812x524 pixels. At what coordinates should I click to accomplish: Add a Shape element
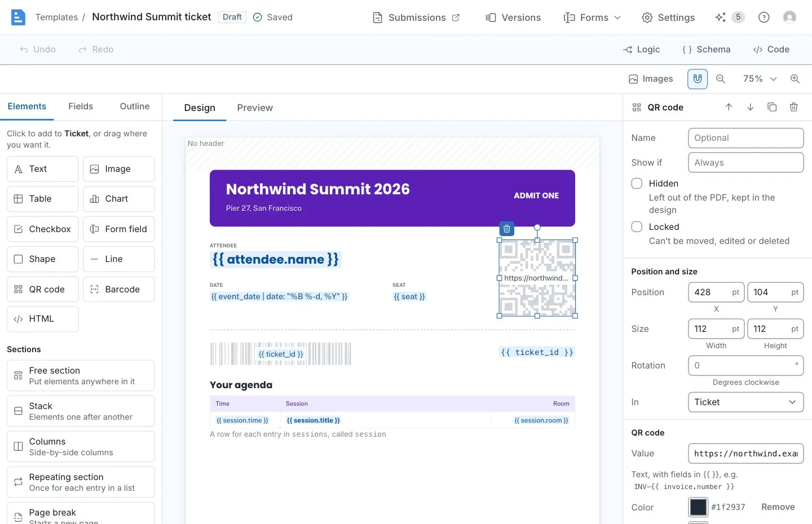[43, 259]
